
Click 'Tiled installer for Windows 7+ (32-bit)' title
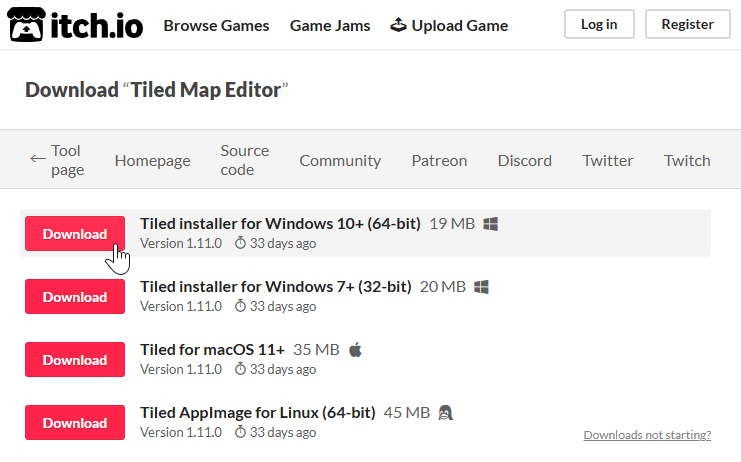pyautogui.click(x=276, y=287)
